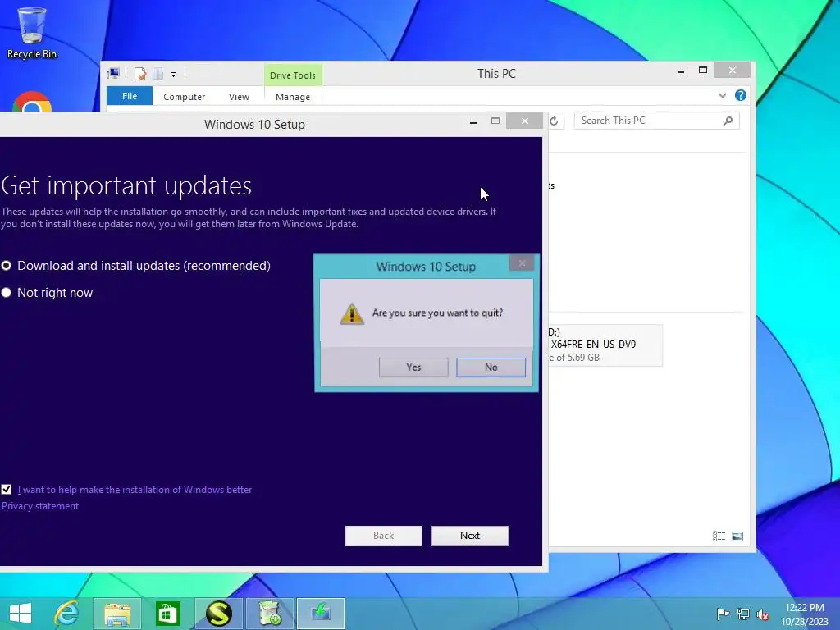
Task: Refresh the This PC location
Action: 554,121
